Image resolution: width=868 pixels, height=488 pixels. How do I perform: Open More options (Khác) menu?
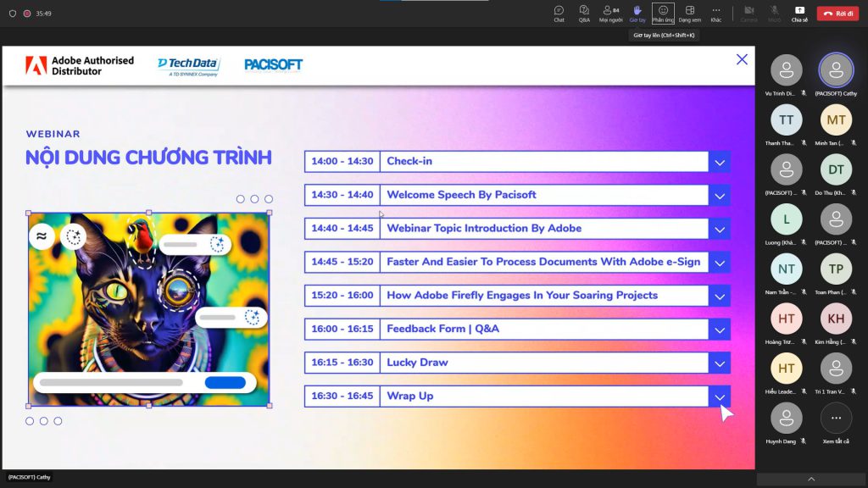[x=716, y=14]
